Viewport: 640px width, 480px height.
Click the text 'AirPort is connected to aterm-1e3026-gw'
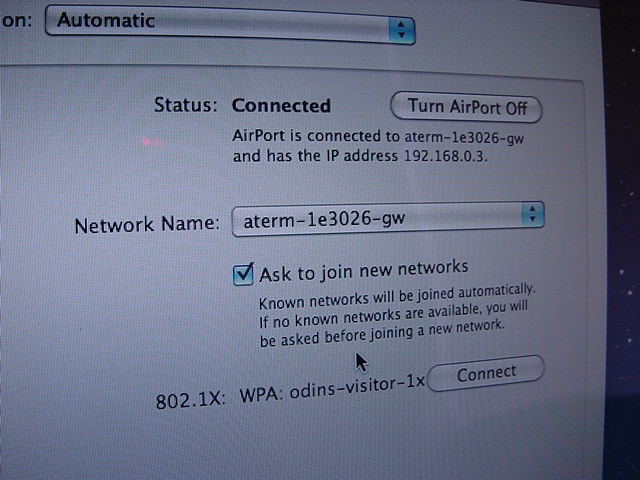[x=378, y=137]
